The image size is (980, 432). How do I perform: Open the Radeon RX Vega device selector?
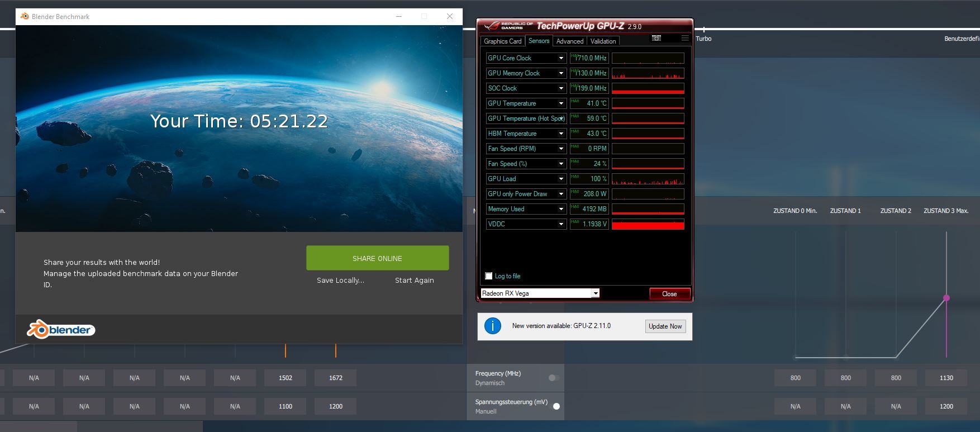pyautogui.click(x=540, y=293)
